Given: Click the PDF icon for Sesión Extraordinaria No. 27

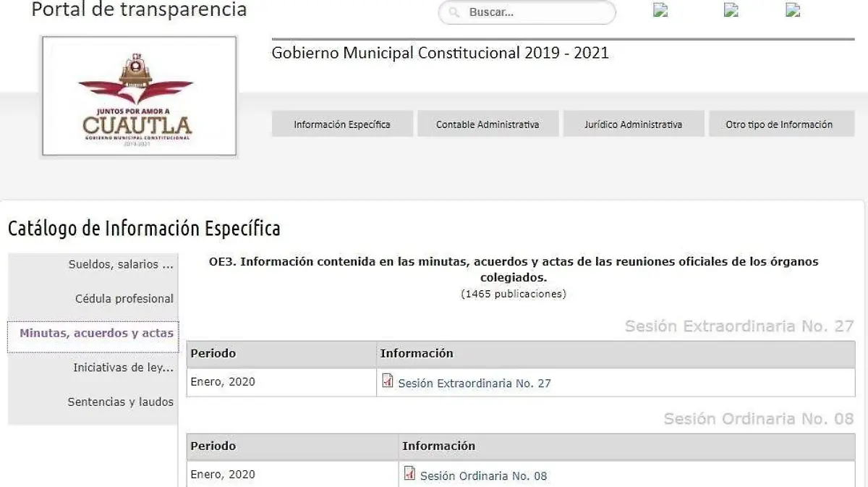Looking at the screenshot, I should coord(388,381).
